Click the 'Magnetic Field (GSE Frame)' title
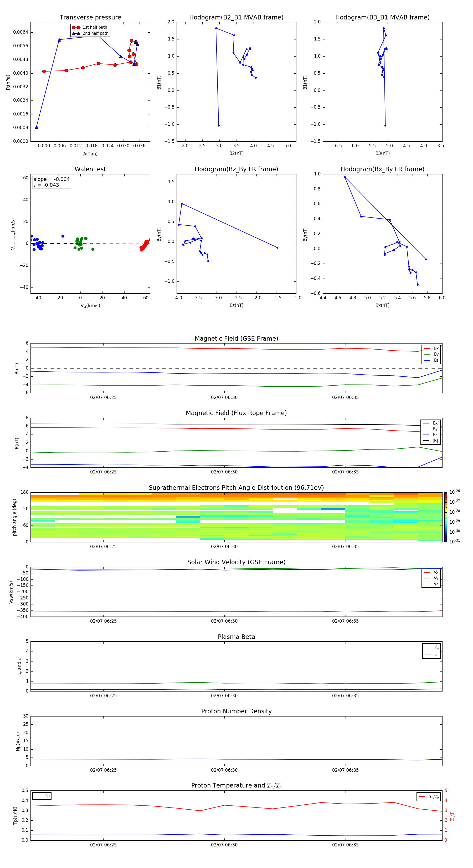The height and width of the screenshot is (868, 473). (236, 339)
